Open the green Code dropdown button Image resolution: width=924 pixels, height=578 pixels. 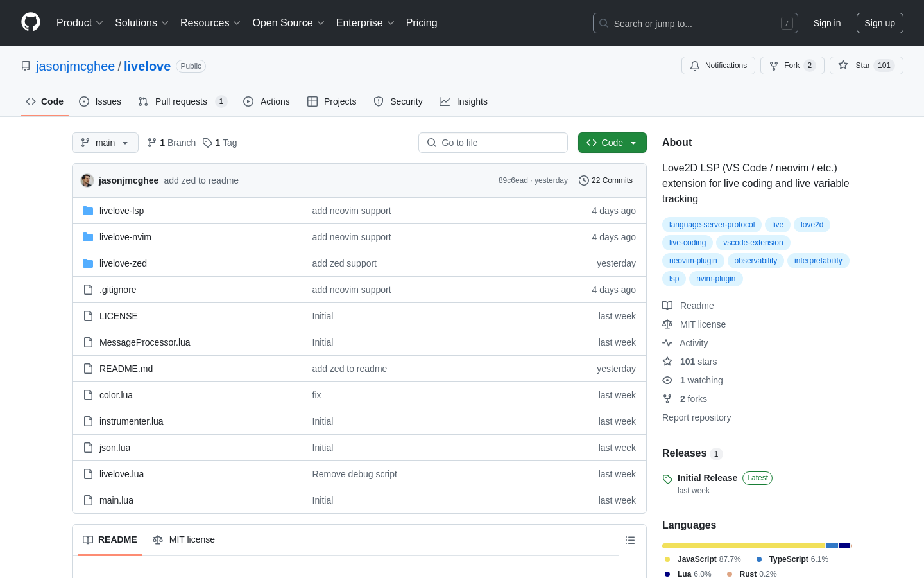point(612,143)
